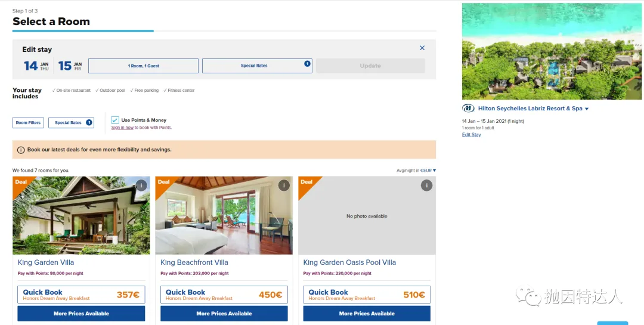Open info icon on King Garden Oasis Pool Villa
The width and height of the screenshot is (644, 325).
point(426,185)
